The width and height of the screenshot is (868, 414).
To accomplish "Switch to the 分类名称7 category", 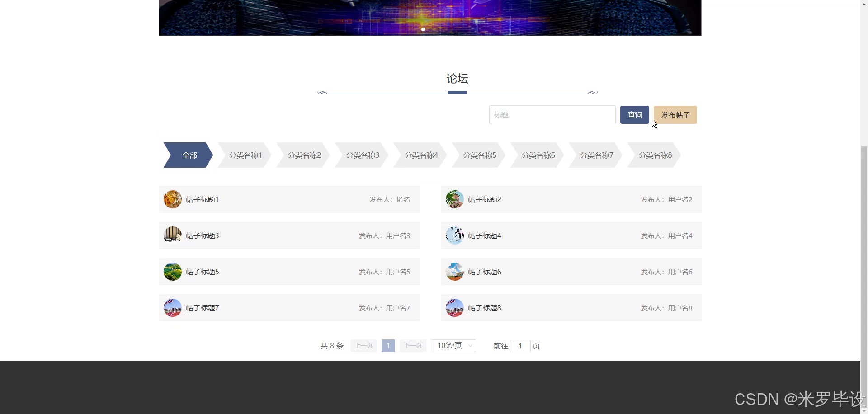I will pyautogui.click(x=596, y=155).
